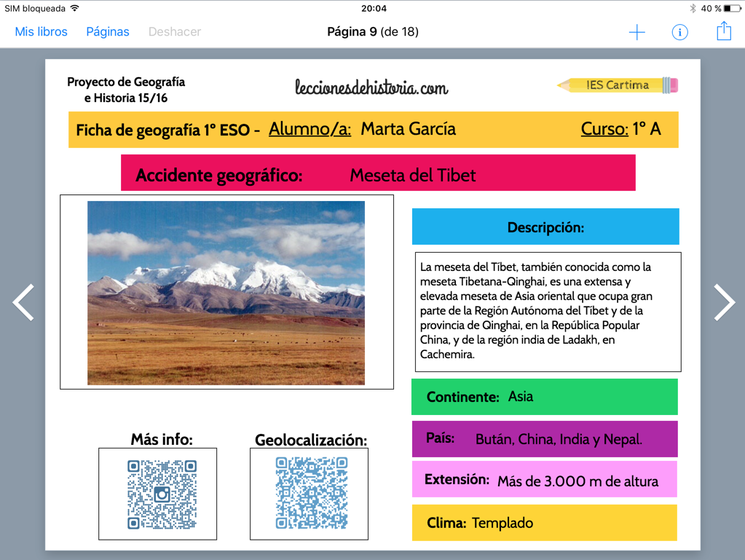745x560 pixels.
Task: Tap the IES Cartima pencil graphic
Action: pyautogui.click(x=618, y=85)
